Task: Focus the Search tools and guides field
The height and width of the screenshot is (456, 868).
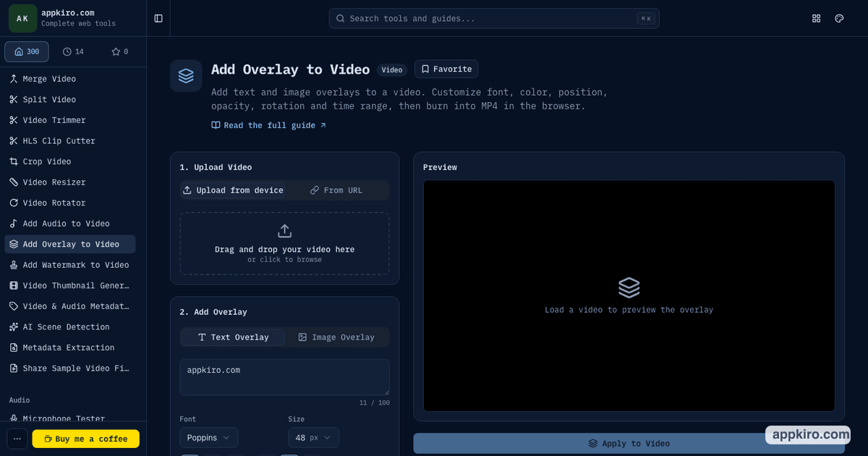Action: pos(494,18)
